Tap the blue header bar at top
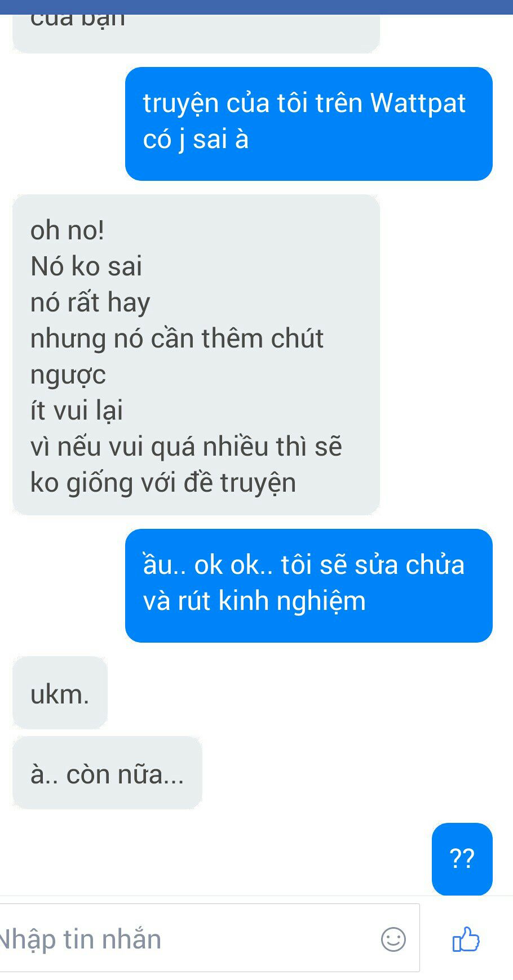 point(256,7)
